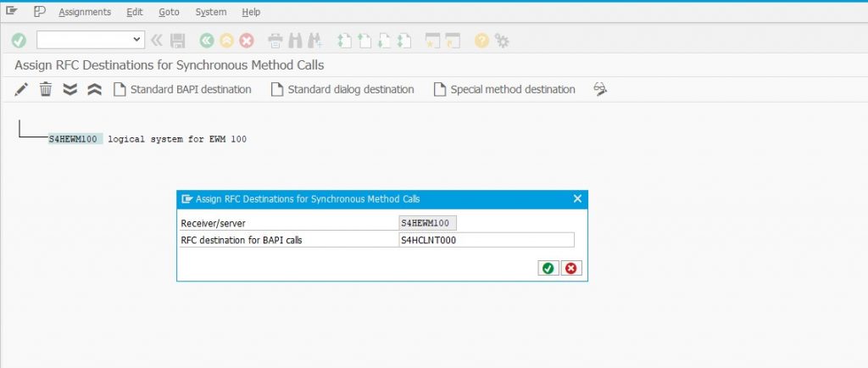Viewport: 868px width, 368px height.
Task: Click the green Back icon
Action: tap(207, 41)
